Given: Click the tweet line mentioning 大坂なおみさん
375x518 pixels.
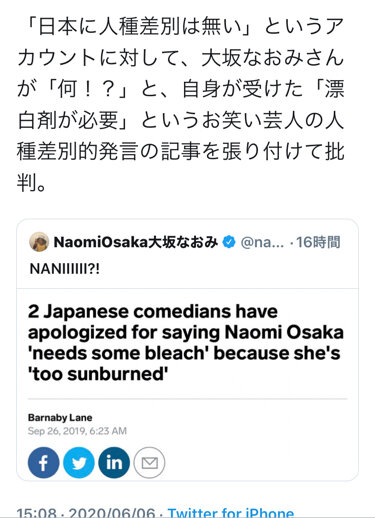Looking at the screenshot, I should 180,58.
